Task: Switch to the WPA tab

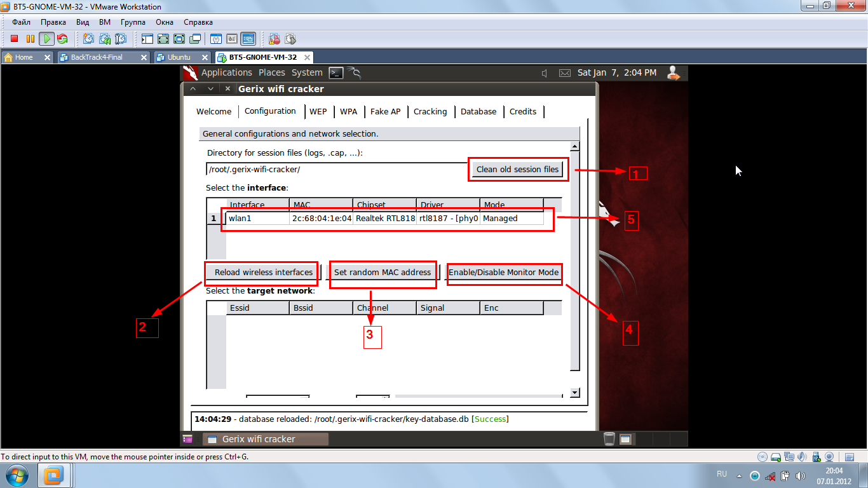Action: point(348,111)
